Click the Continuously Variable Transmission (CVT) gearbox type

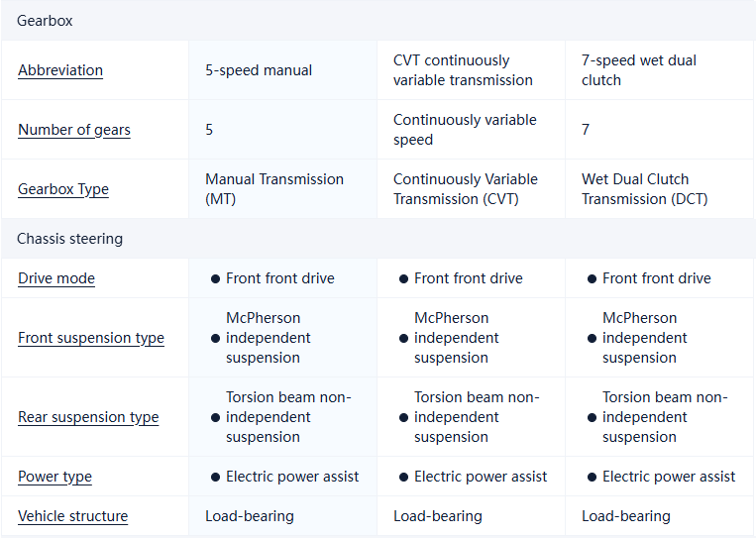[466, 189]
